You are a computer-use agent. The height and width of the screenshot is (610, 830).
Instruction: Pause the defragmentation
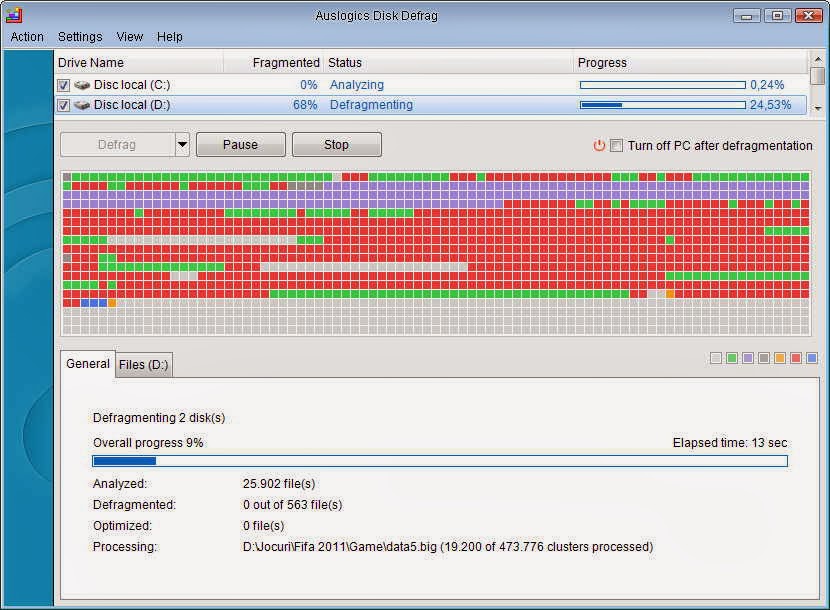[x=240, y=145]
